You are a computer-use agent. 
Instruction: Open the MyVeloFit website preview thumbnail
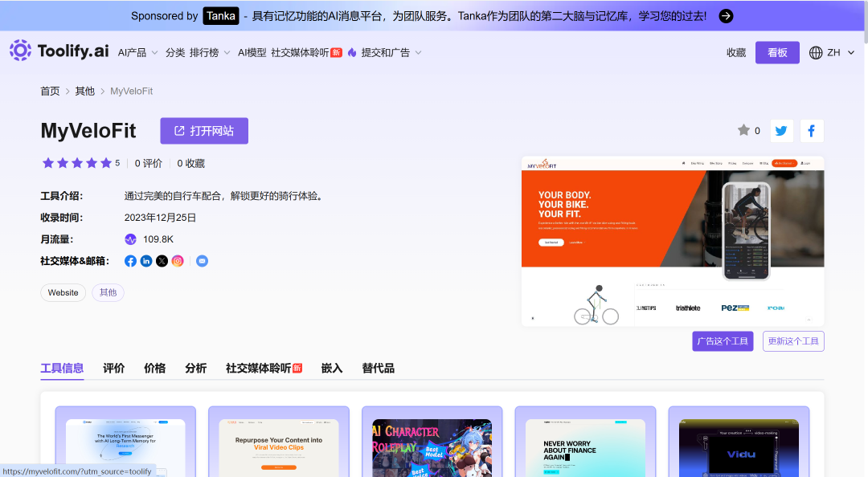(x=673, y=241)
